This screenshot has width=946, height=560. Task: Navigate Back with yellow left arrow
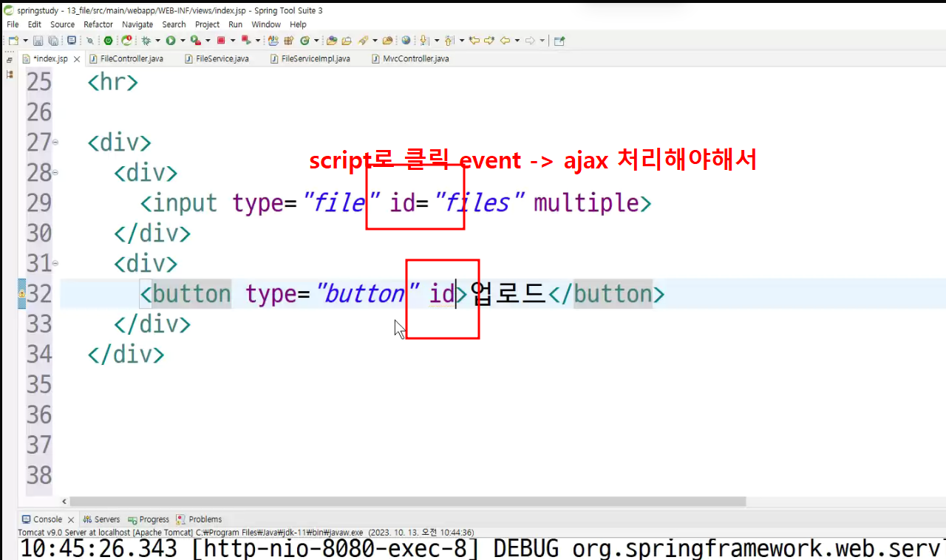click(505, 41)
